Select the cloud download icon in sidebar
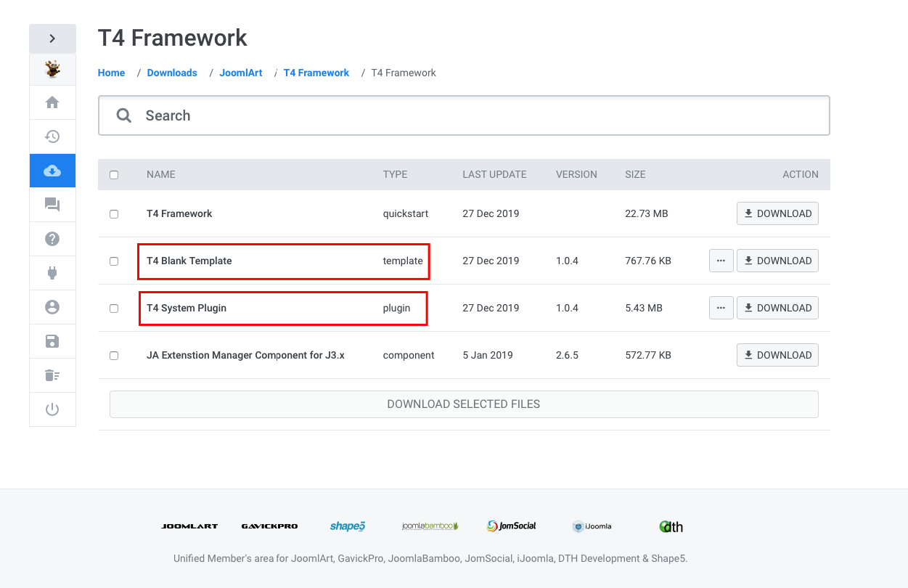The height and width of the screenshot is (588, 908). tap(52, 171)
